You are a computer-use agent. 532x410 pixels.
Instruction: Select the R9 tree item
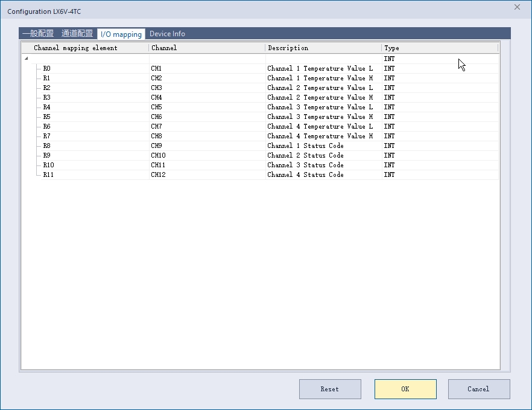[47, 156]
